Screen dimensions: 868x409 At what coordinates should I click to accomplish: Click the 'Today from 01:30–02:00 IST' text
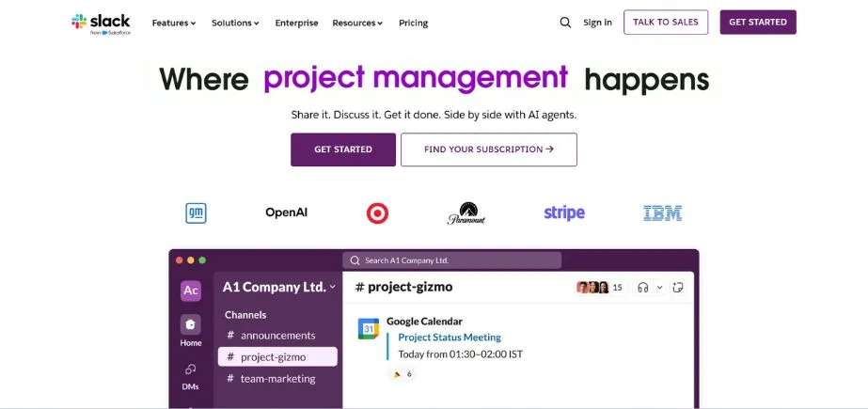(x=461, y=354)
